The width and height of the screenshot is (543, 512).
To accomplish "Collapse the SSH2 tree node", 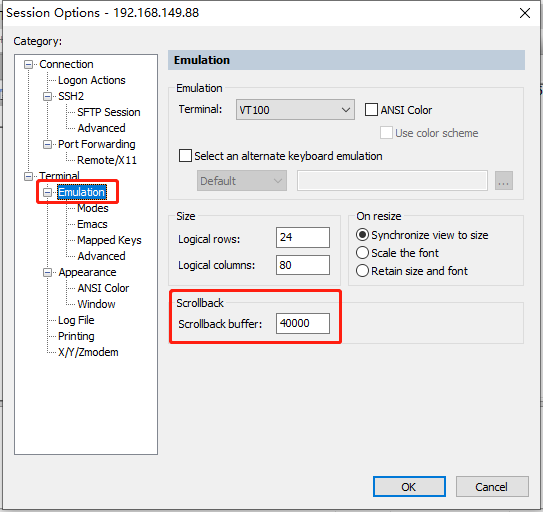I will (47, 96).
